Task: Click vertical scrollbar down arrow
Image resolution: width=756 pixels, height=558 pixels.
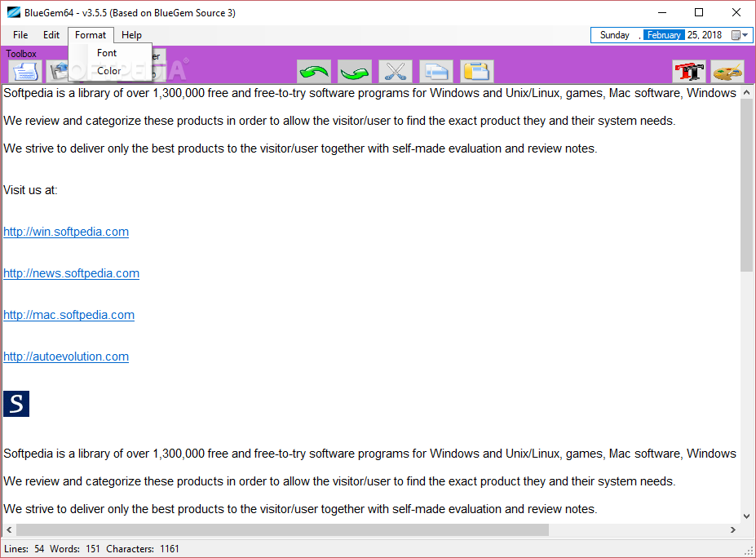Action: click(746, 516)
